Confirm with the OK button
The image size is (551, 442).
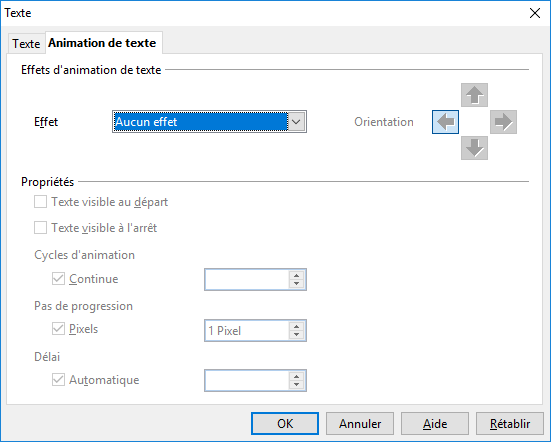(x=285, y=424)
